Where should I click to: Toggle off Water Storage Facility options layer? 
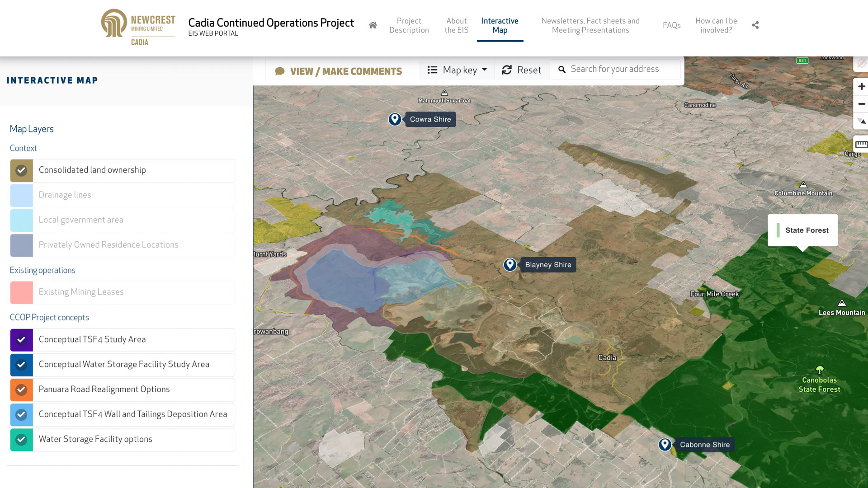21,439
